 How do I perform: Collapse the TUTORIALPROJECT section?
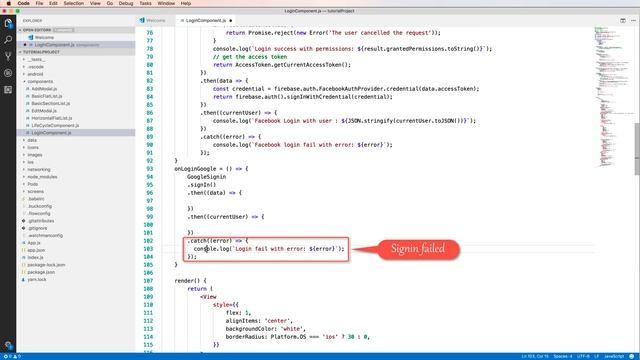[x=20, y=52]
